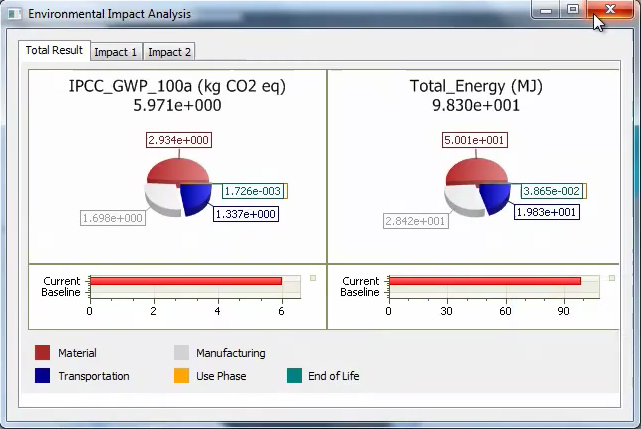Image resolution: width=641 pixels, height=429 pixels.
Task: Click the 2.934e+000 material label on GWP chart
Action: tap(179, 140)
